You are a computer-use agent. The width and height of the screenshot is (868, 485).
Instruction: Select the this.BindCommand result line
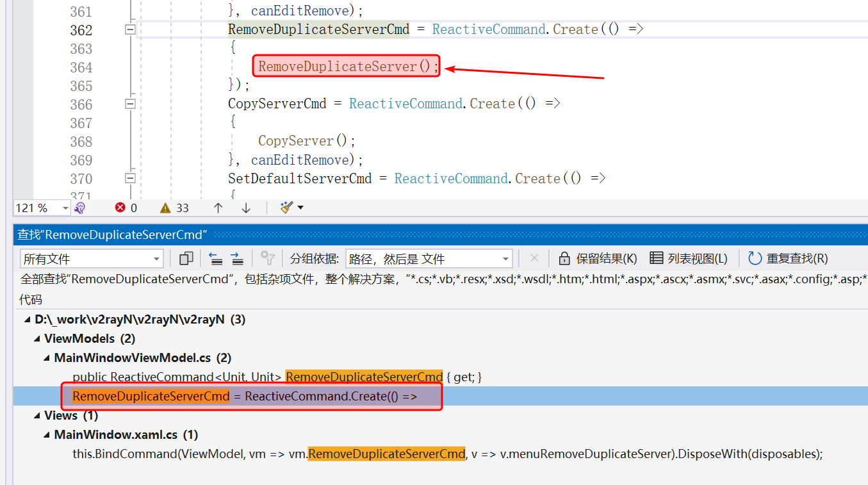click(447, 454)
